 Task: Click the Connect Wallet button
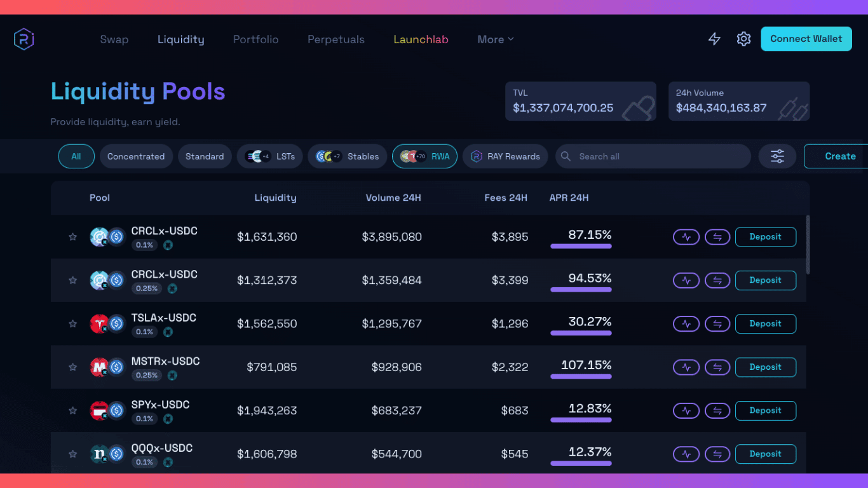click(806, 38)
